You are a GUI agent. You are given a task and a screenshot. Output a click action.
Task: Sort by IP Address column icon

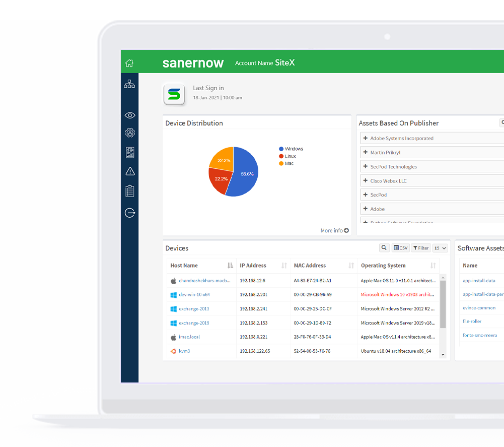[x=284, y=266]
